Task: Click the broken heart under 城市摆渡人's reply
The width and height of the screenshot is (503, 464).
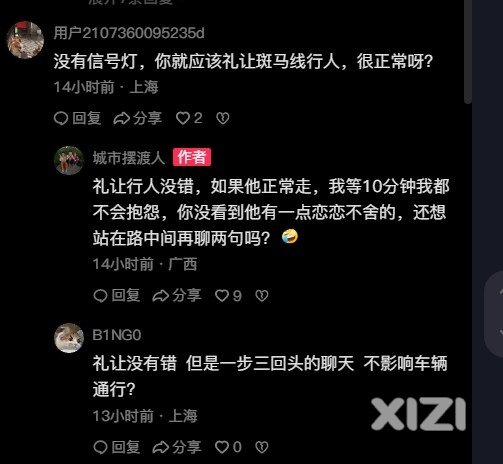Action: coord(262,295)
